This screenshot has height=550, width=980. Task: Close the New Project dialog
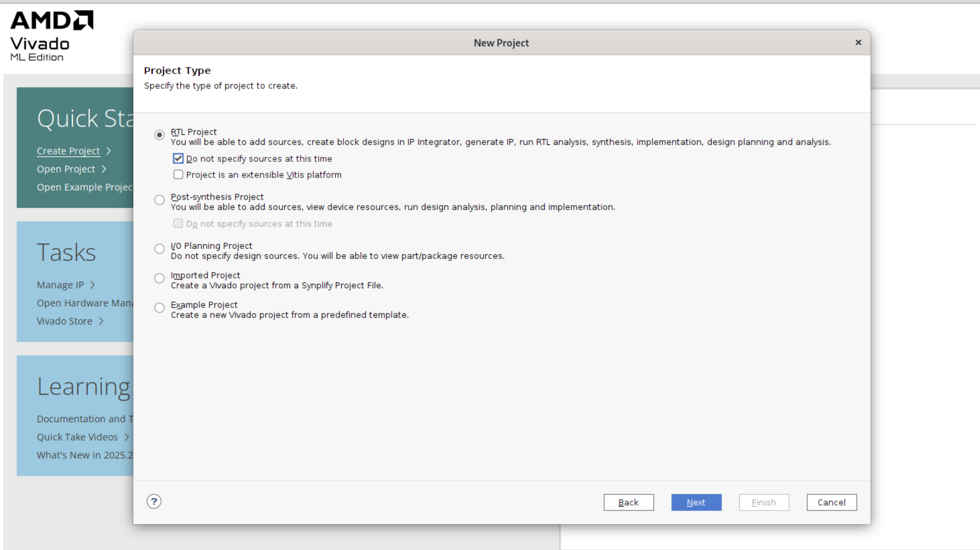tap(858, 43)
